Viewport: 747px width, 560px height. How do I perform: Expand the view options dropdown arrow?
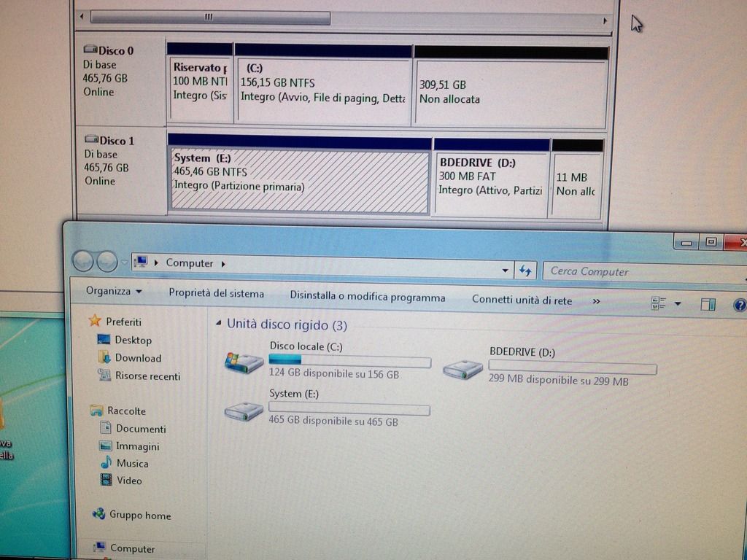tap(678, 303)
